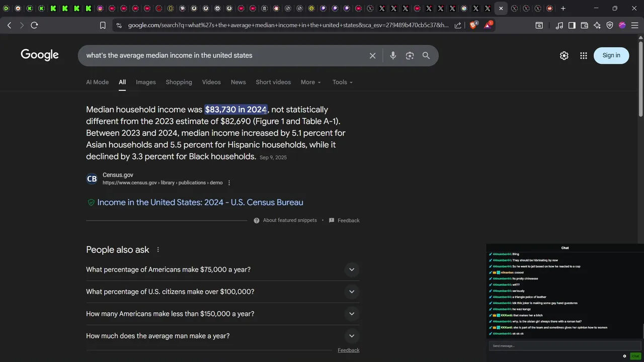Click the highlighted "$83,730 in 2024" text
Viewport: 644px width, 362px height.
235,110
